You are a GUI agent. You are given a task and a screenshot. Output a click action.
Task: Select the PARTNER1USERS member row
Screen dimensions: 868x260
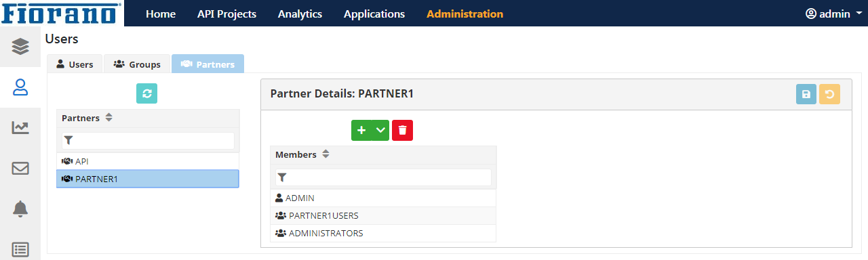(383, 215)
